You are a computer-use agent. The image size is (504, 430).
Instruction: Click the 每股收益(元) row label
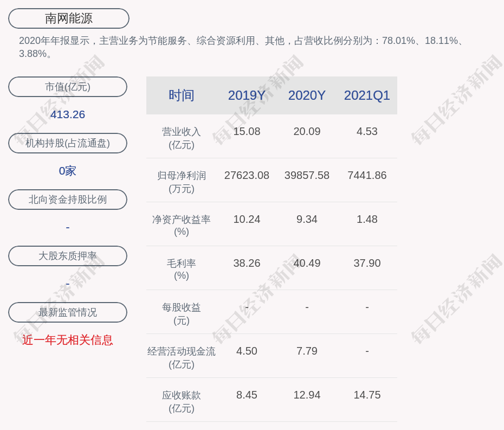pos(182,314)
